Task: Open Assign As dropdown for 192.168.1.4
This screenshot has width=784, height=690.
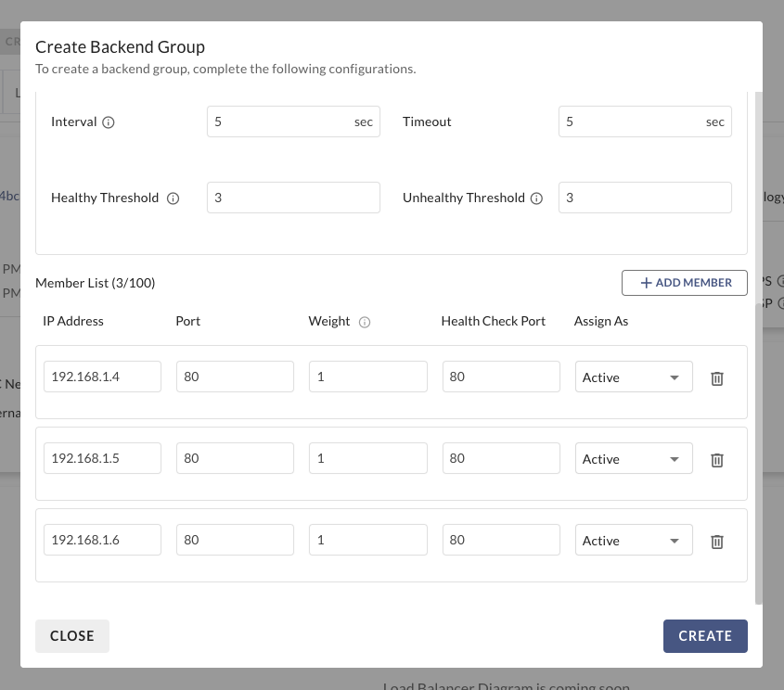Action: pyautogui.click(x=634, y=377)
